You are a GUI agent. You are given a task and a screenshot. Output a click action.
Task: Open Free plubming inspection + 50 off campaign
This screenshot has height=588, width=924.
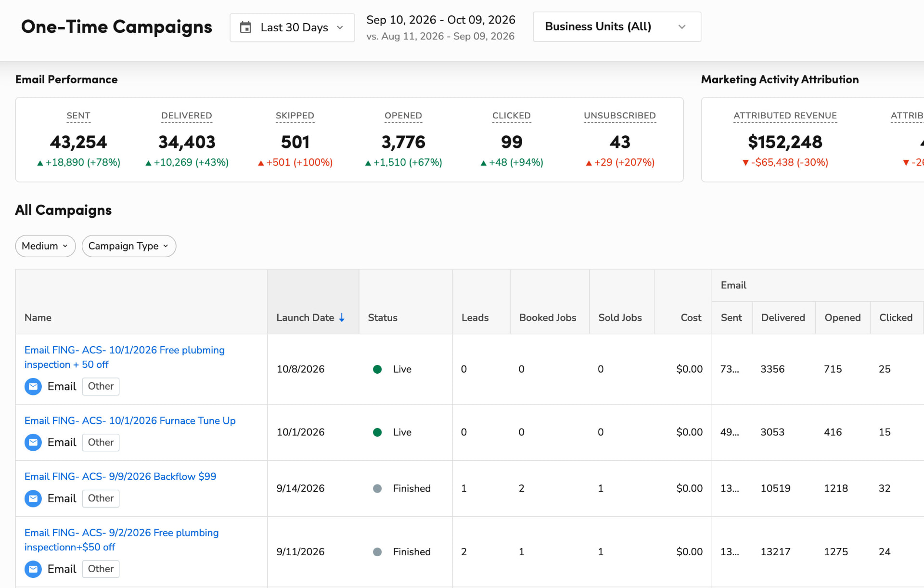(x=125, y=357)
